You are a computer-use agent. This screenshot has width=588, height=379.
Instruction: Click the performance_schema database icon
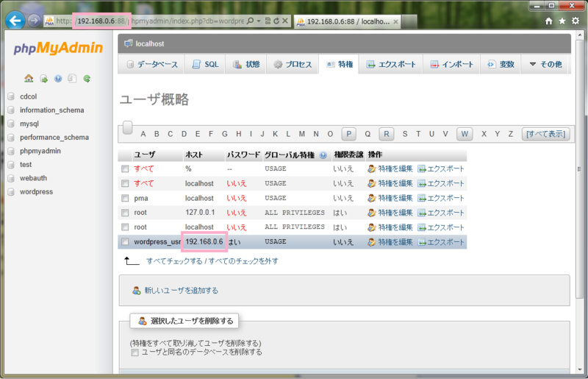[x=11, y=138]
